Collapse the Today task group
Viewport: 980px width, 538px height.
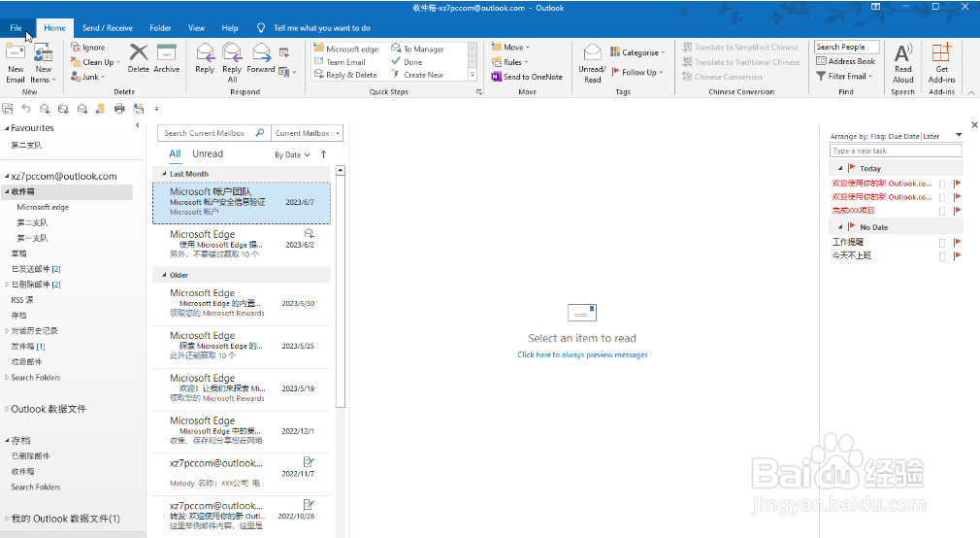point(840,168)
